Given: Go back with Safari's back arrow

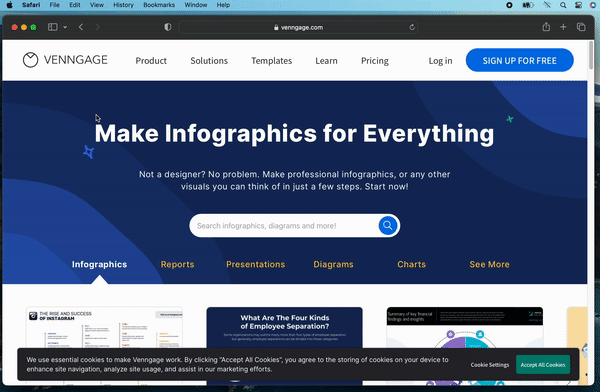Looking at the screenshot, I should (x=81, y=27).
